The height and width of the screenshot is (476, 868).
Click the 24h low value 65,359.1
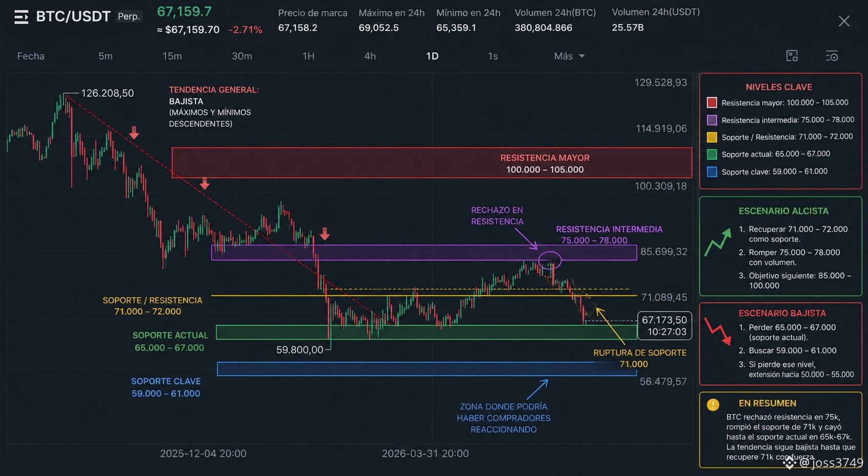click(x=456, y=28)
